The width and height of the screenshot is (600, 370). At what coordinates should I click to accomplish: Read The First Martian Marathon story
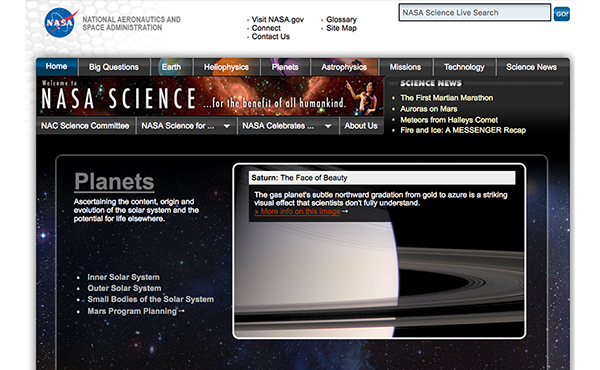coord(447,98)
